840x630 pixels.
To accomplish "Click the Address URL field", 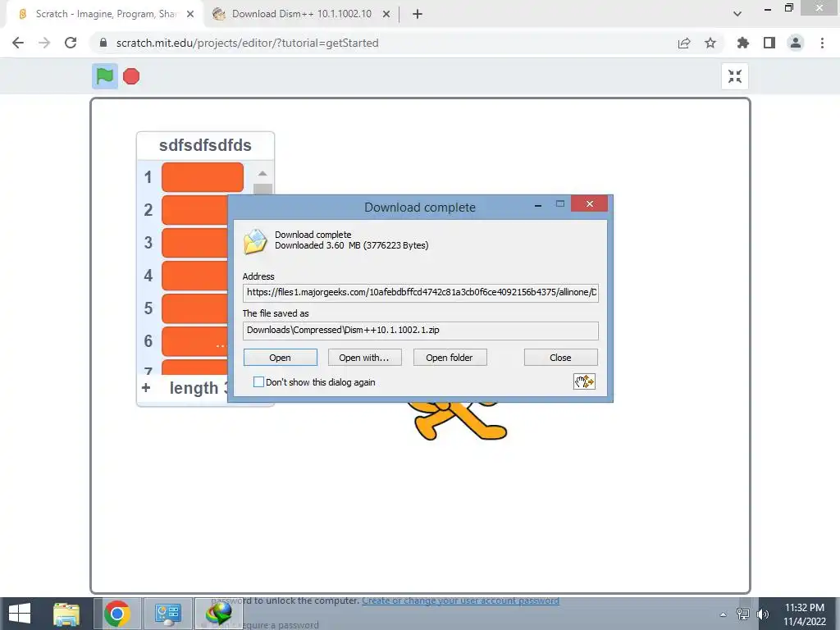I will [x=421, y=293].
